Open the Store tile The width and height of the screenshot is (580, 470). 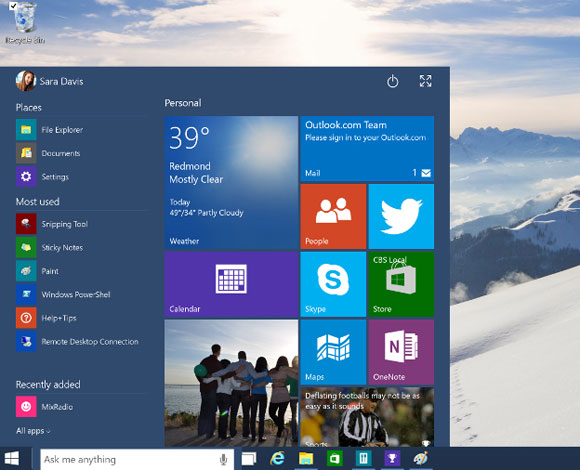pyautogui.click(x=401, y=284)
